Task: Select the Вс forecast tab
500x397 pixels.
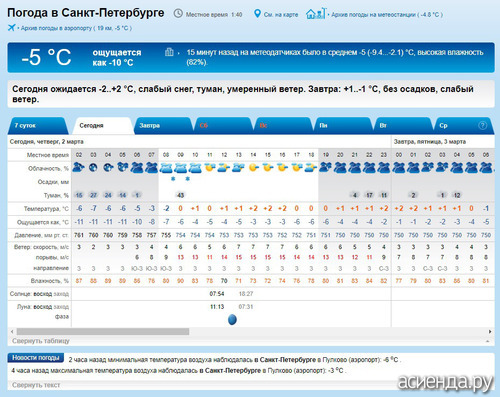Action: pos(283,126)
